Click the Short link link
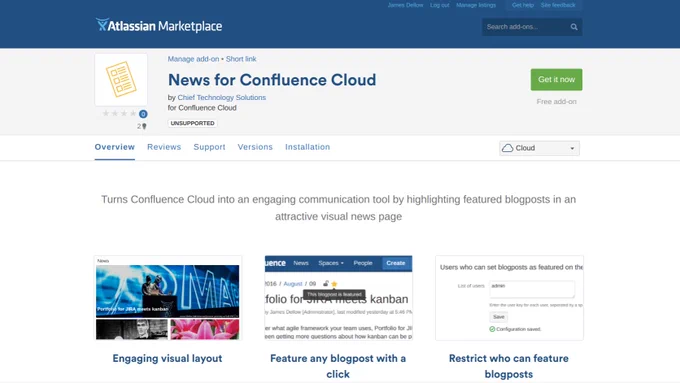The image size is (680, 383). [241, 59]
